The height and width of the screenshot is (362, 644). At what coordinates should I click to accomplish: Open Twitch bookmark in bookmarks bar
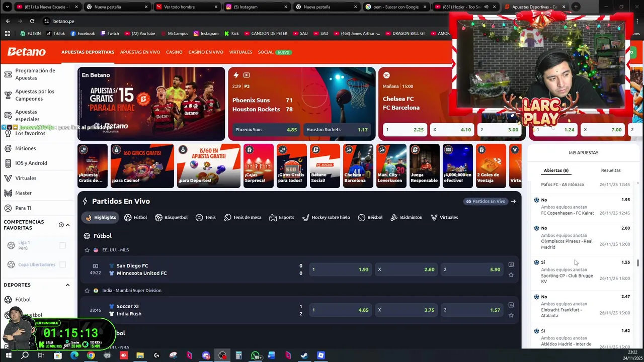(110, 34)
